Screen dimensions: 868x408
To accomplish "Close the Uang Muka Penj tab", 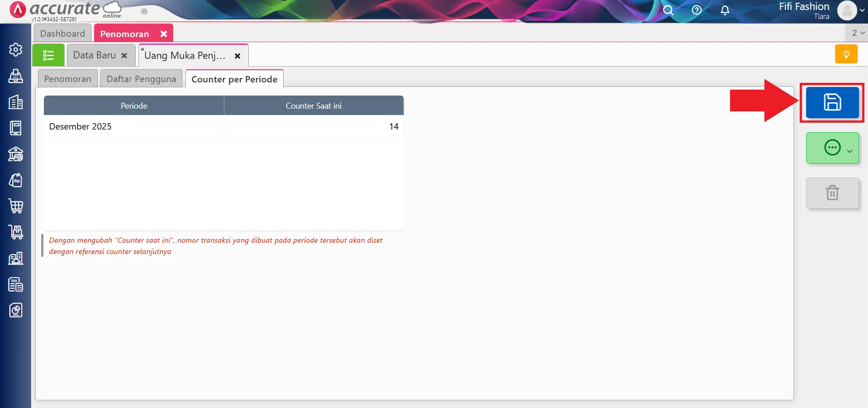I will pos(237,56).
